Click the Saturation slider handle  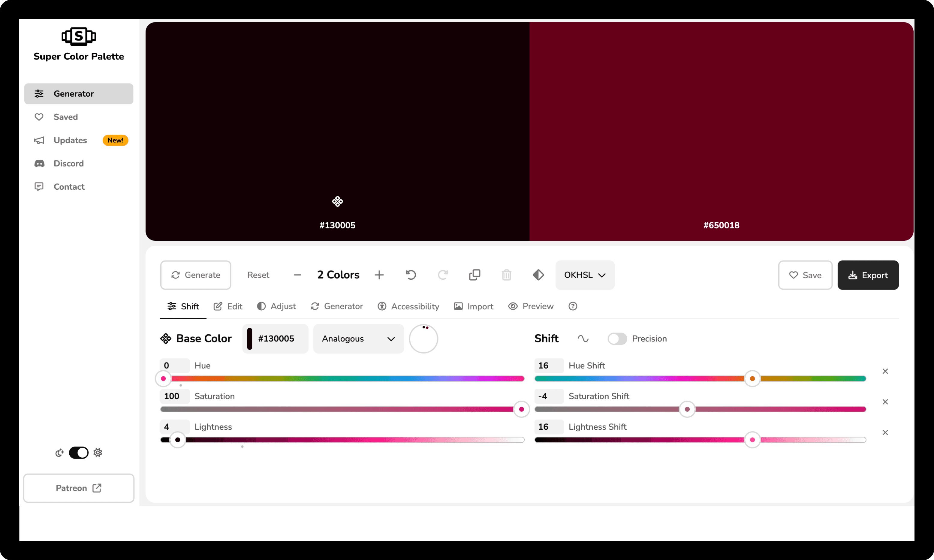(522, 409)
